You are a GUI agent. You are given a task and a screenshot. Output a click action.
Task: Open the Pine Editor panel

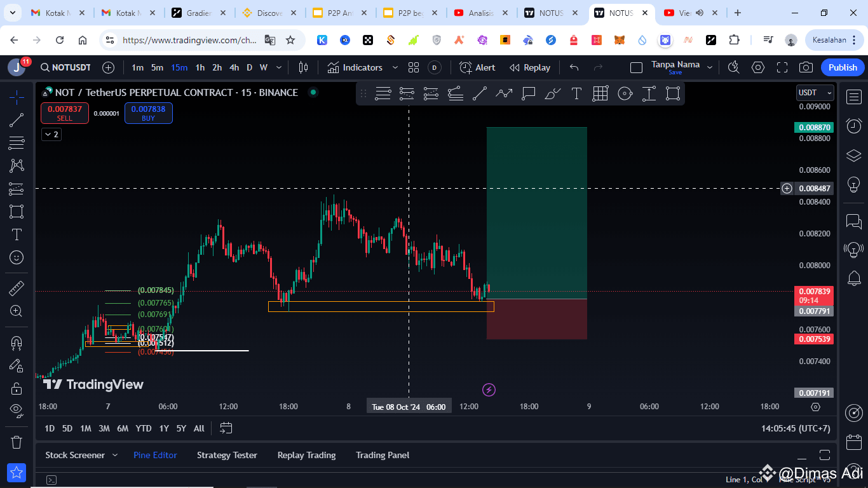click(155, 455)
